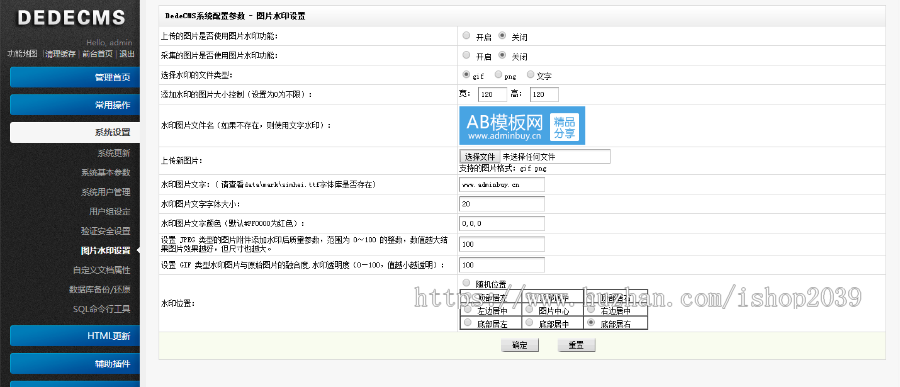Focus the watermark text field www.adminbuy.cn

pyautogui.click(x=502, y=185)
